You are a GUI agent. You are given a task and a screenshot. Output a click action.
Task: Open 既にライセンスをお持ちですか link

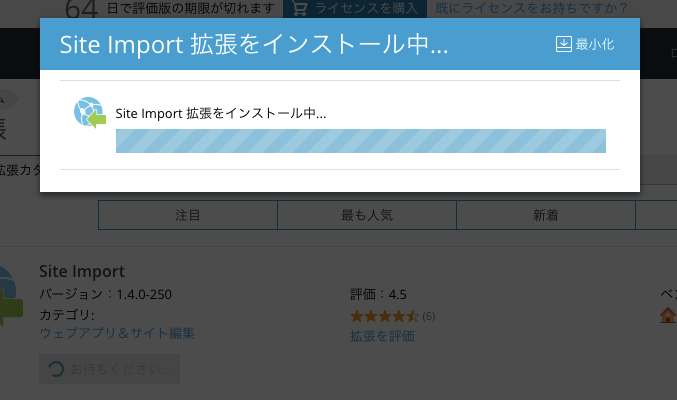[531, 8]
